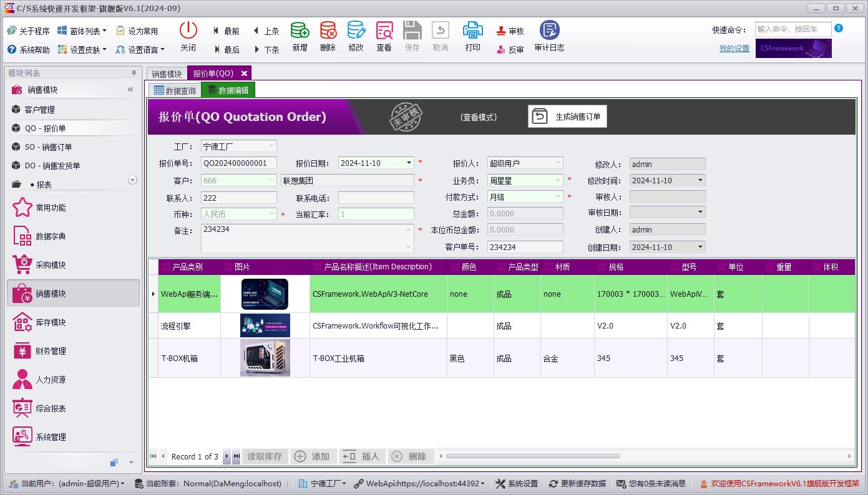Switch to the 数据查询 tab
This screenshot has width=868, height=495.
coord(174,90)
